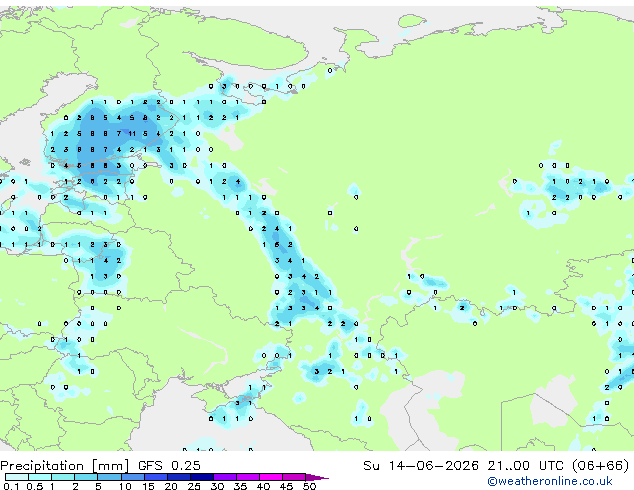This screenshot has width=634, height=490.
Task: Click the 'Precipitation [mm]' title text
Action: point(65,466)
